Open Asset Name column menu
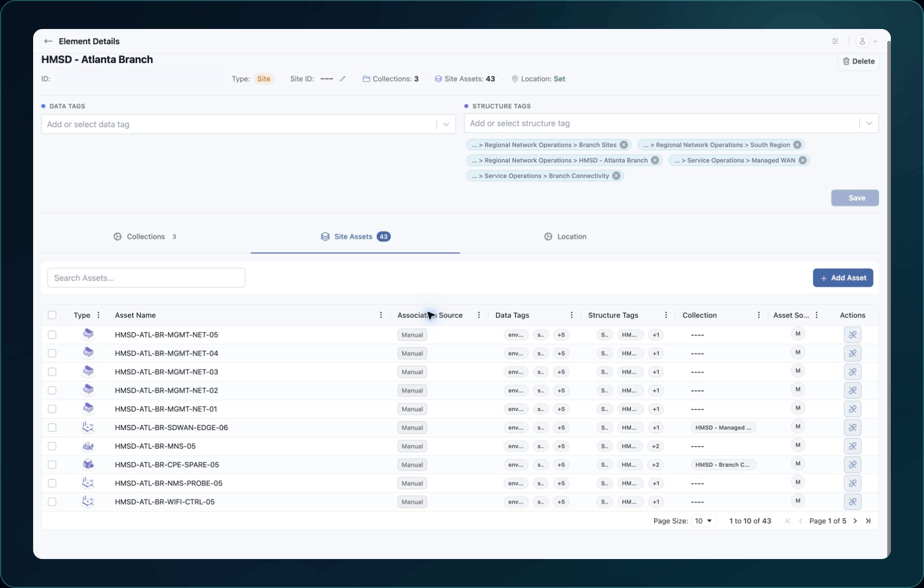The image size is (924, 588). click(x=381, y=315)
